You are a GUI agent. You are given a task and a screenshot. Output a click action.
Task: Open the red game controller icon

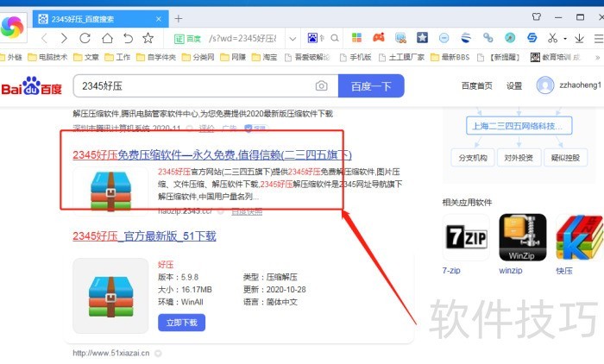(x=379, y=37)
